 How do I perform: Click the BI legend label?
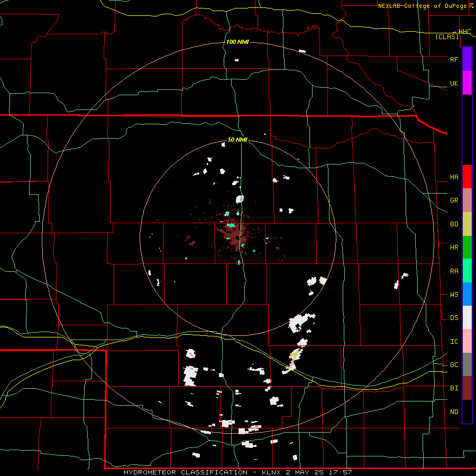[x=454, y=388]
